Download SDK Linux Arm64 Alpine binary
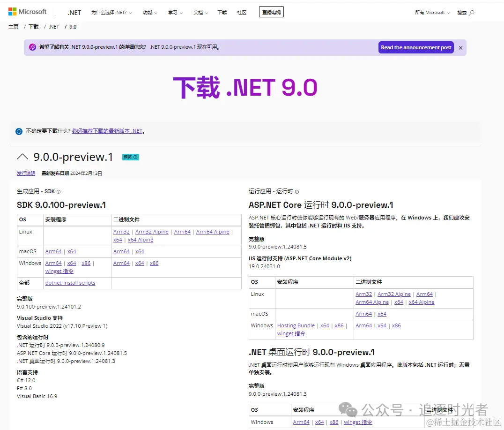Viewport: 504px width, 430px height. coord(213,232)
